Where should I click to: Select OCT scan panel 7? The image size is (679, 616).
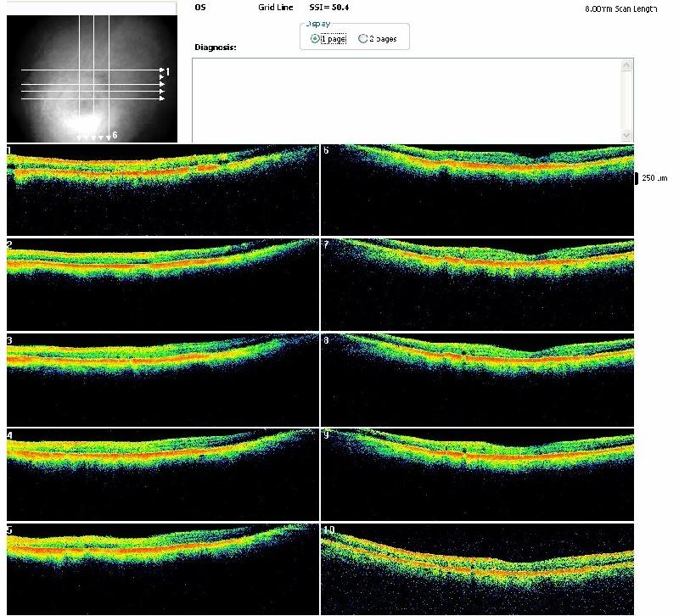point(477,284)
